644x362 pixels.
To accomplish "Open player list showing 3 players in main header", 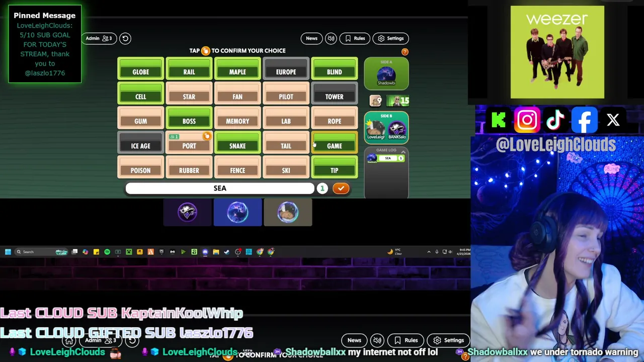I will (x=107, y=38).
